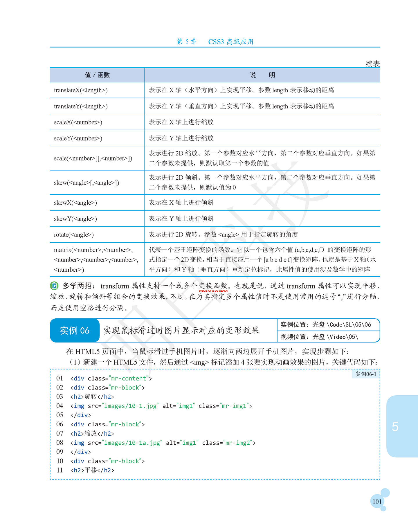Click the "续表" label above the table
Screen dimensions: 418x532
(372, 64)
